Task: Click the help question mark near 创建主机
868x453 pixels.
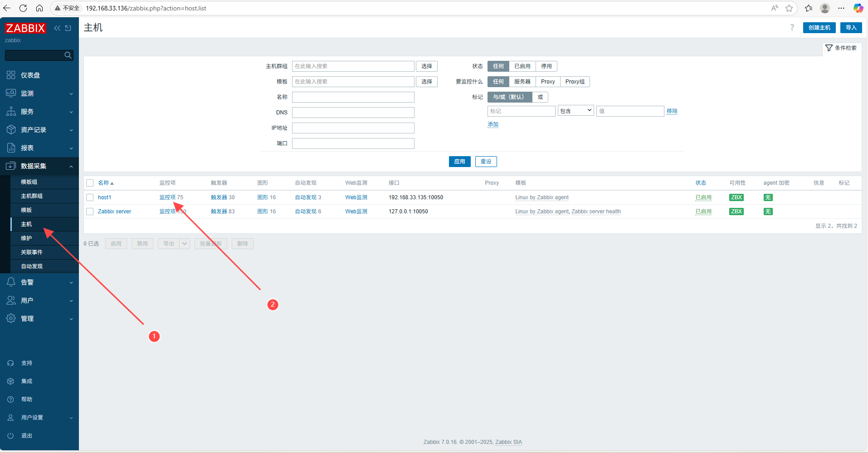Action: [792, 28]
